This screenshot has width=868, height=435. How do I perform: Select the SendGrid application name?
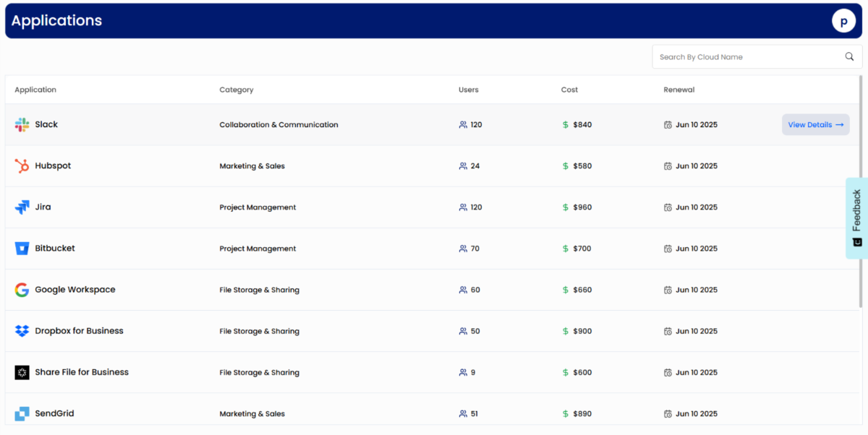(x=55, y=413)
